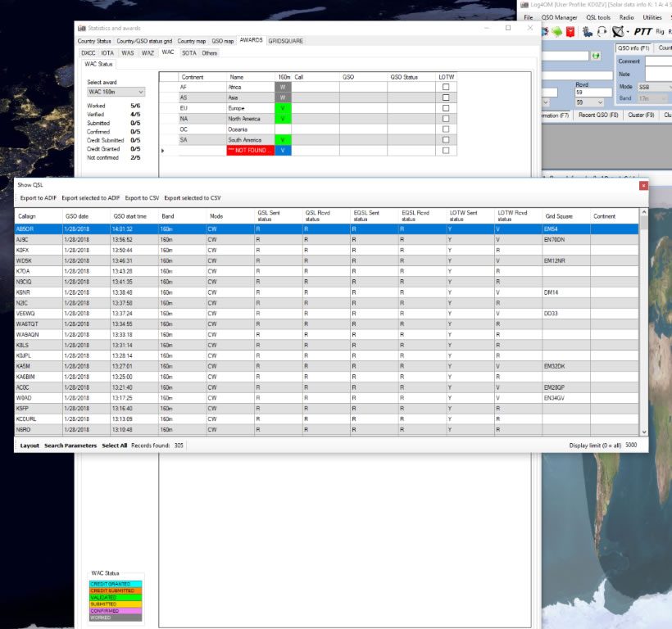Click the green lookup button beside callsign field
Image resolution: width=672 pixels, height=629 pixels.
click(596, 56)
